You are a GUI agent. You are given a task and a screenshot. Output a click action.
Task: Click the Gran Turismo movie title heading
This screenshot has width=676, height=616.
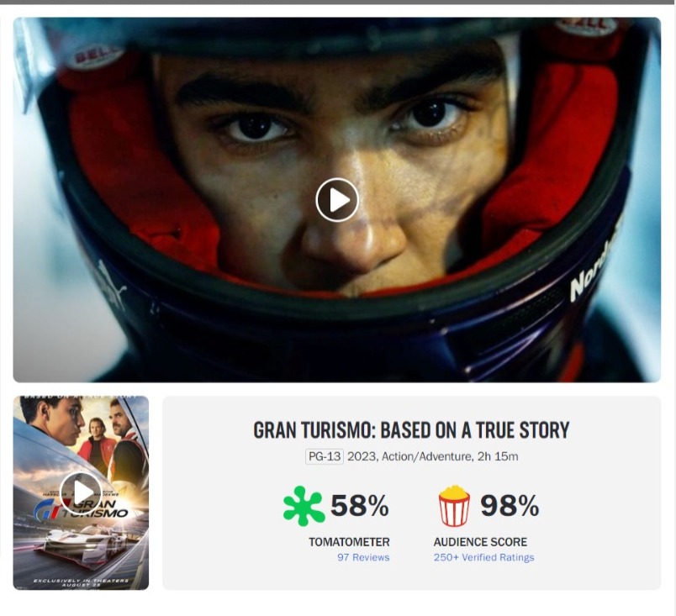[x=411, y=430]
